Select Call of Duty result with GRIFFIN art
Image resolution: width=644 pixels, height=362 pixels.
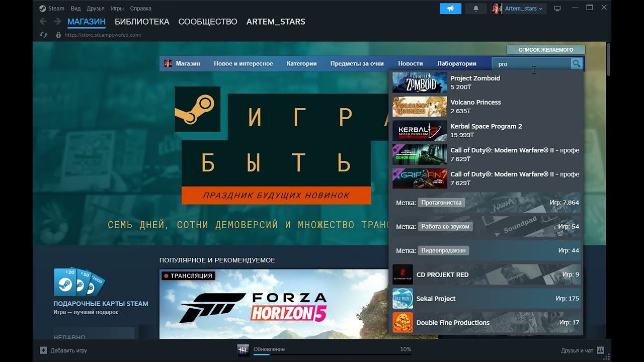tap(486, 178)
